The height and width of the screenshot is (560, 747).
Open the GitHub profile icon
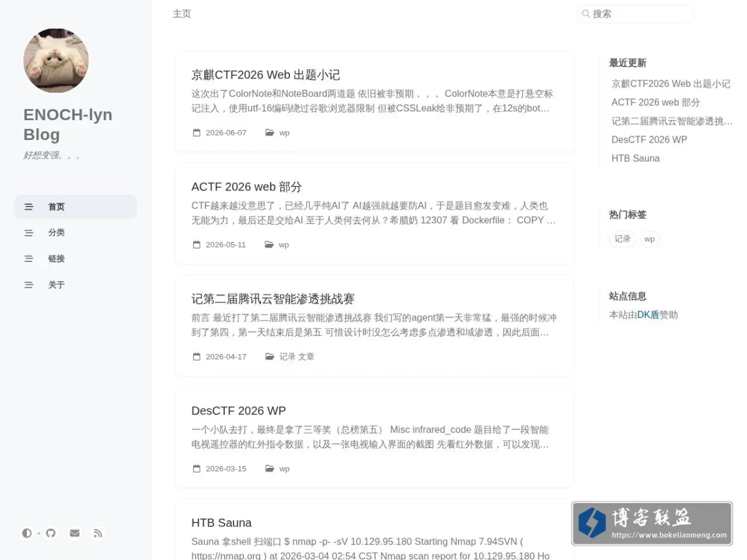(x=51, y=533)
